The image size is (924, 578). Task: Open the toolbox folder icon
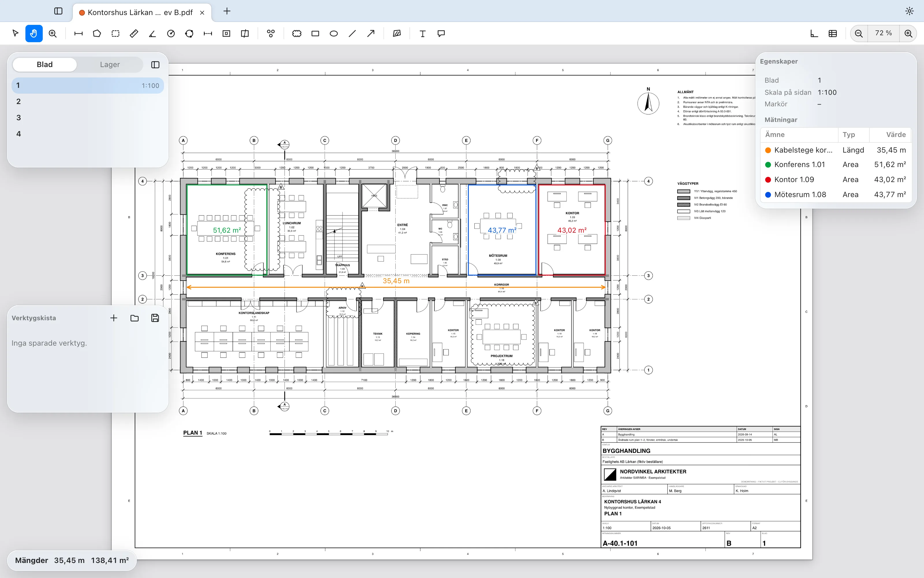coord(134,318)
